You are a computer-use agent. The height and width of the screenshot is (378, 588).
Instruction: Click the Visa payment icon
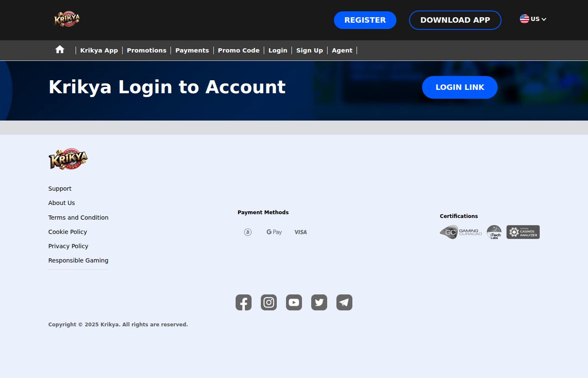[301, 232]
